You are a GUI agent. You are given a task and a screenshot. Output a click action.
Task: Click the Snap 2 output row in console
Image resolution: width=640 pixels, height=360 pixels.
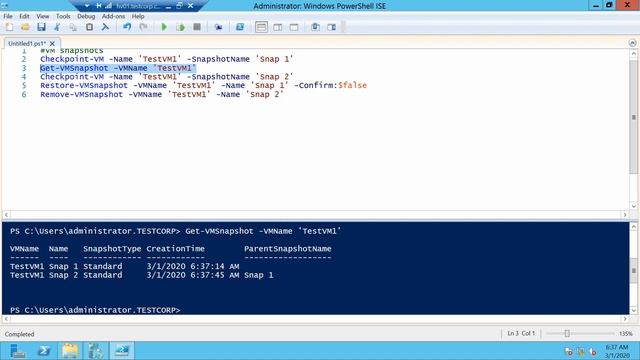(142, 275)
